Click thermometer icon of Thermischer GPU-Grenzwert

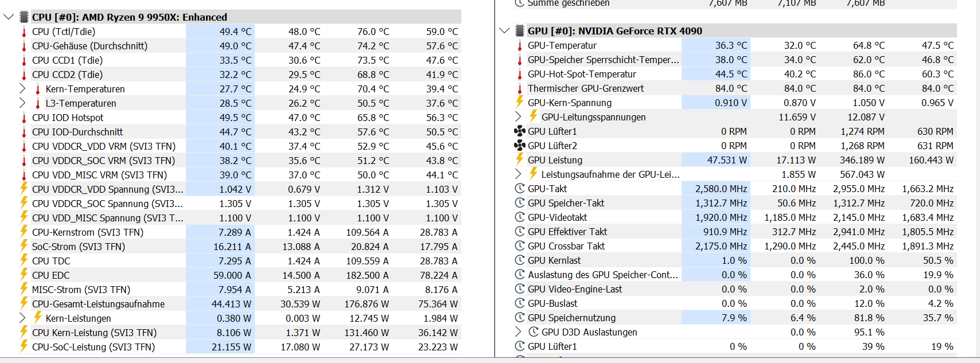click(520, 88)
